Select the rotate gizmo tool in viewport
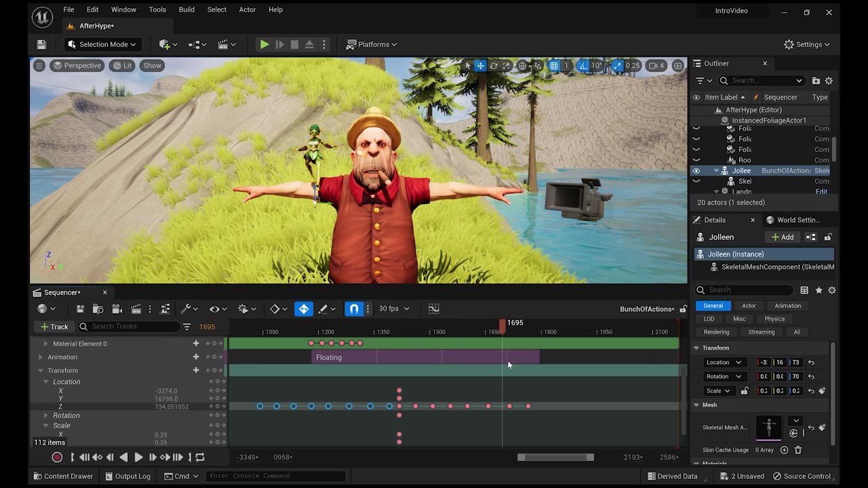 (x=494, y=66)
